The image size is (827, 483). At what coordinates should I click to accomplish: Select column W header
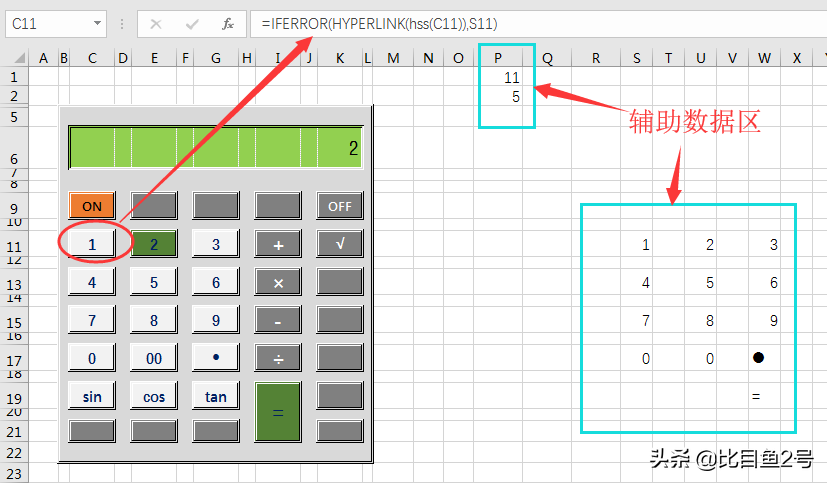point(764,58)
